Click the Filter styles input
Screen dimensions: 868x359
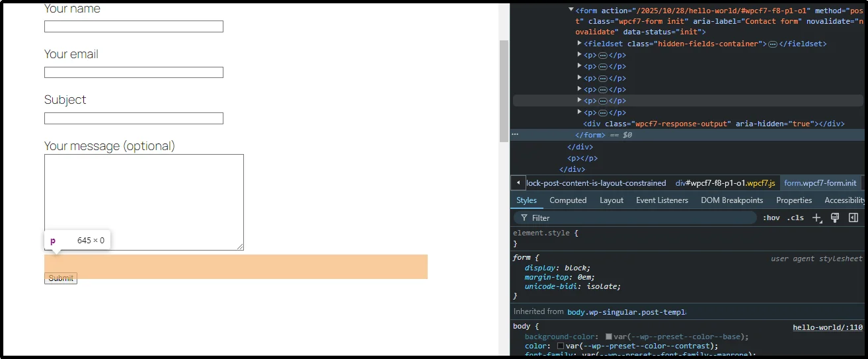(635, 218)
